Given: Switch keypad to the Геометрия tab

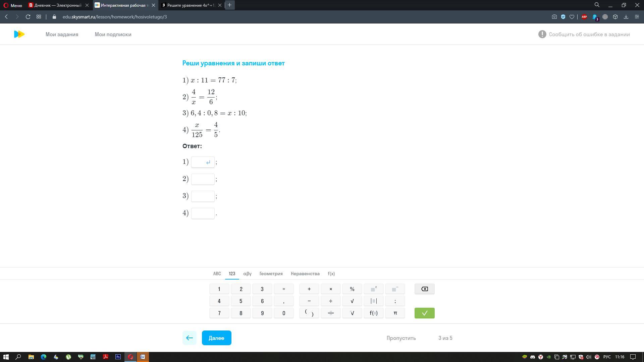Looking at the screenshot, I should point(271,274).
